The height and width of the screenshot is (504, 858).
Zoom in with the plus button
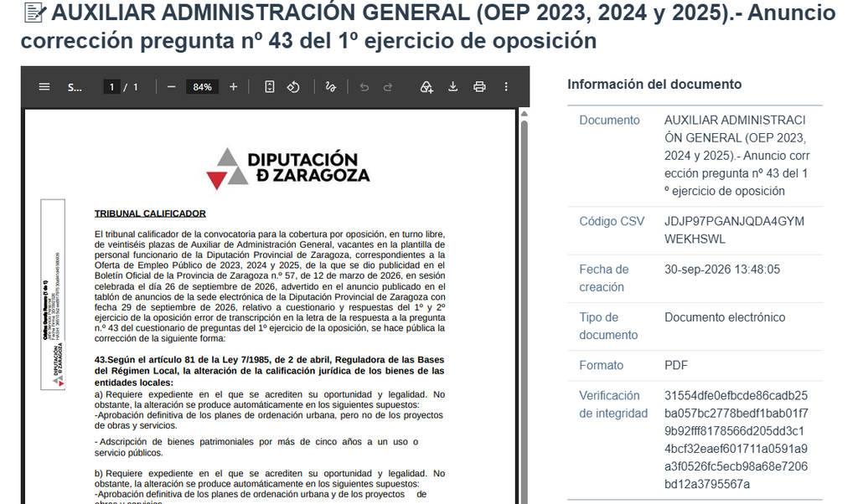pos(233,87)
